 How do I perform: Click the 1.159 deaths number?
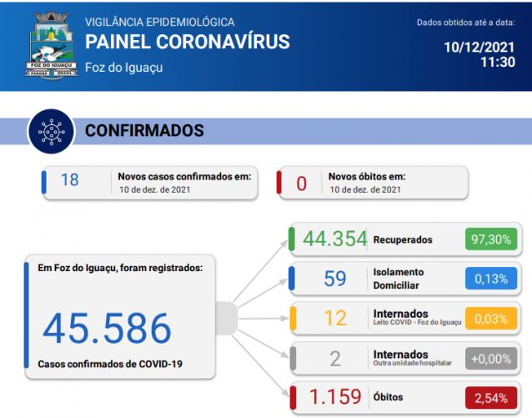335,396
